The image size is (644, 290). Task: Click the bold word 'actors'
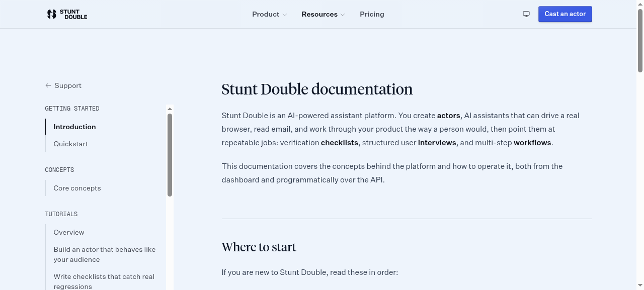(448, 116)
